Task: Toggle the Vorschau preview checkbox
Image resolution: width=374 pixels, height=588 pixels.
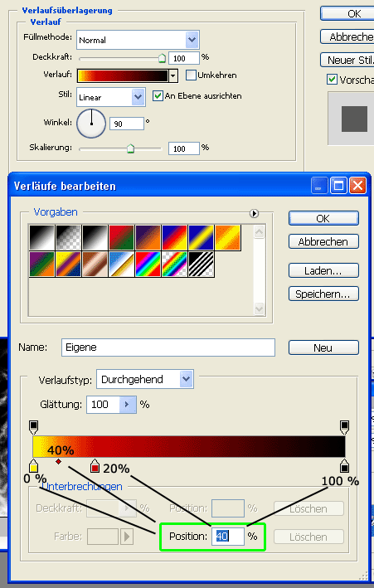Action: click(332, 79)
